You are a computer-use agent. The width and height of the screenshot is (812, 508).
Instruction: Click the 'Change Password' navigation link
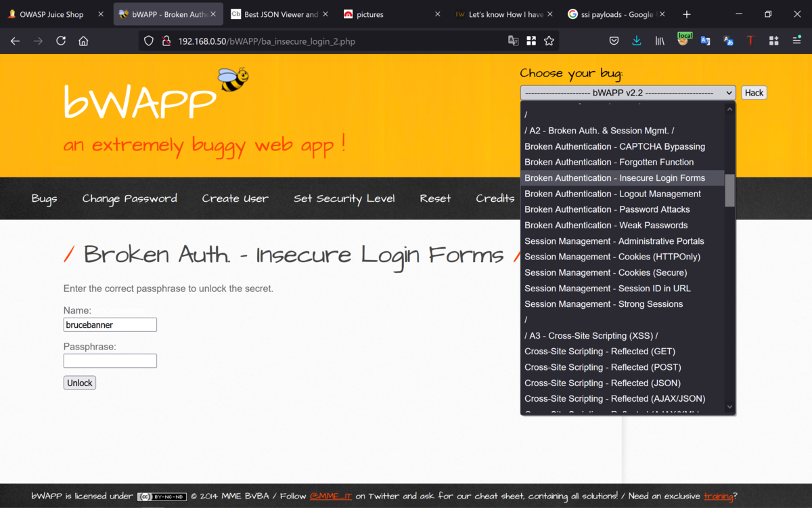click(x=129, y=198)
